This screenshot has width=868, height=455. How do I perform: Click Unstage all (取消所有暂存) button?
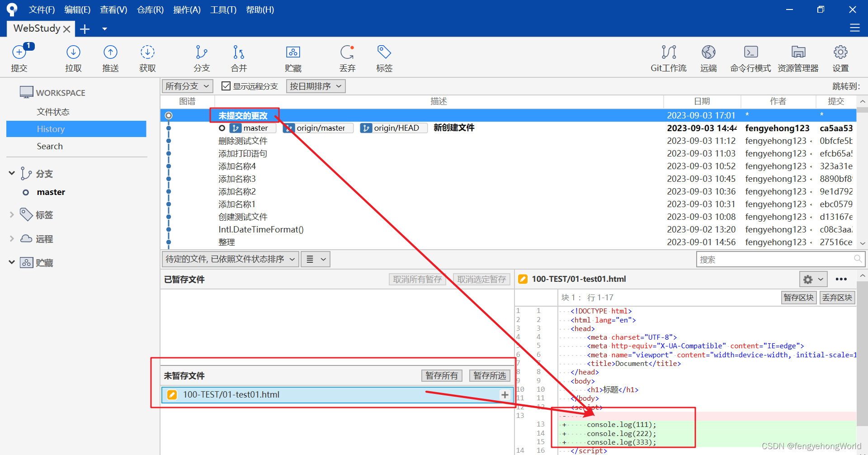(x=417, y=279)
